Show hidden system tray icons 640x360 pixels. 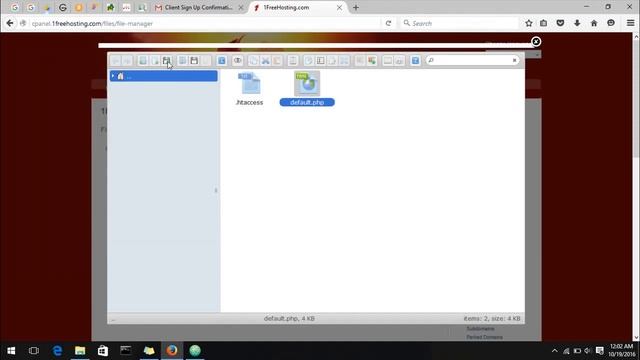pos(554,351)
